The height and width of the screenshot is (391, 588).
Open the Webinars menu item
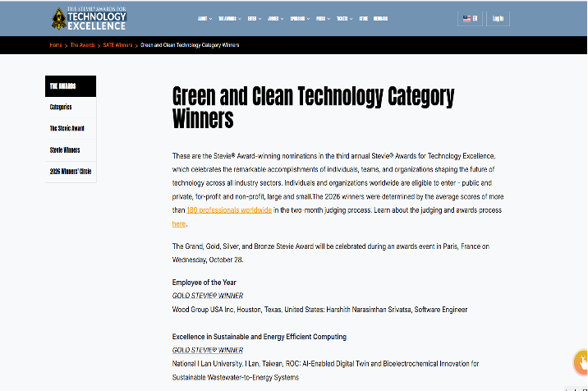380,18
